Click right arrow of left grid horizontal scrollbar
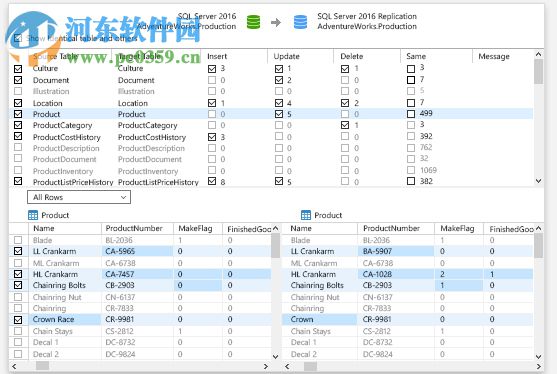Viewport: 557px width, 374px height. 266,366
